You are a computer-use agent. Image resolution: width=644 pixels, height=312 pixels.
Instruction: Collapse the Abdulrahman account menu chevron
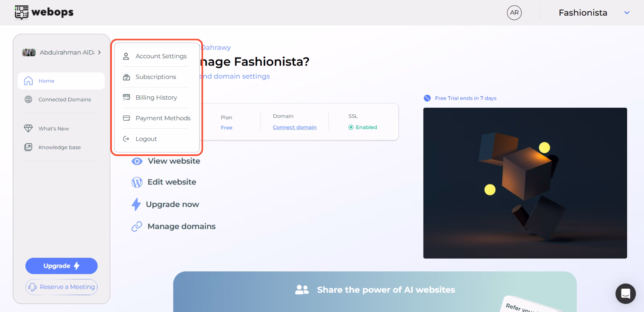coord(99,52)
